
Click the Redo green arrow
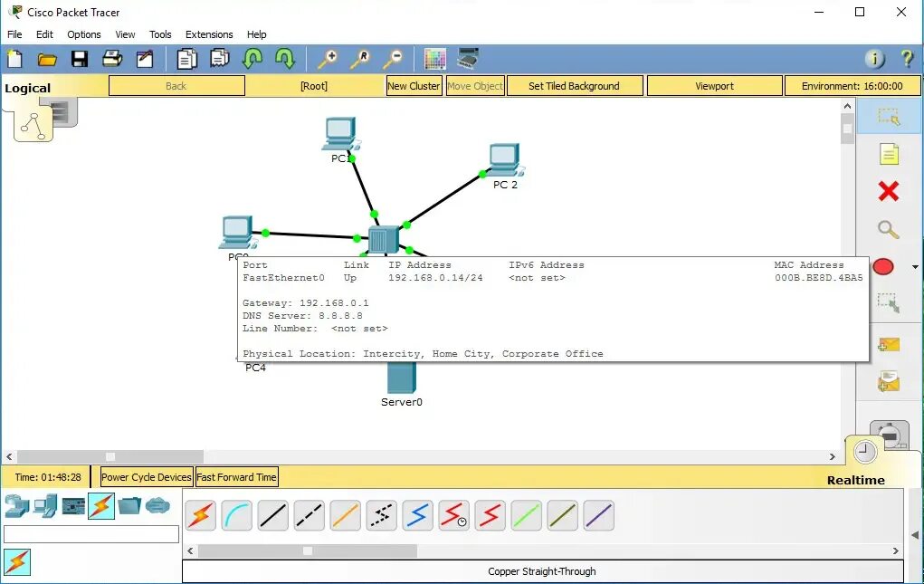coord(285,59)
